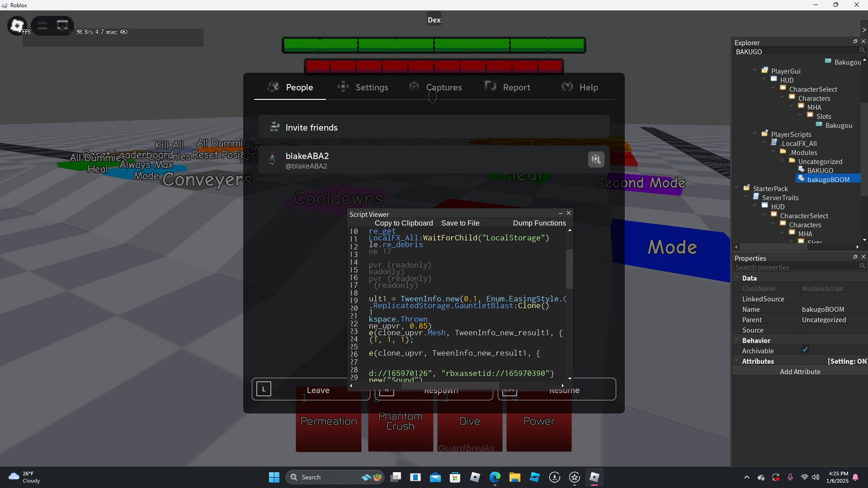This screenshot has height=488, width=868.
Task: Click Dump Functions button
Action: pos(539,223)
